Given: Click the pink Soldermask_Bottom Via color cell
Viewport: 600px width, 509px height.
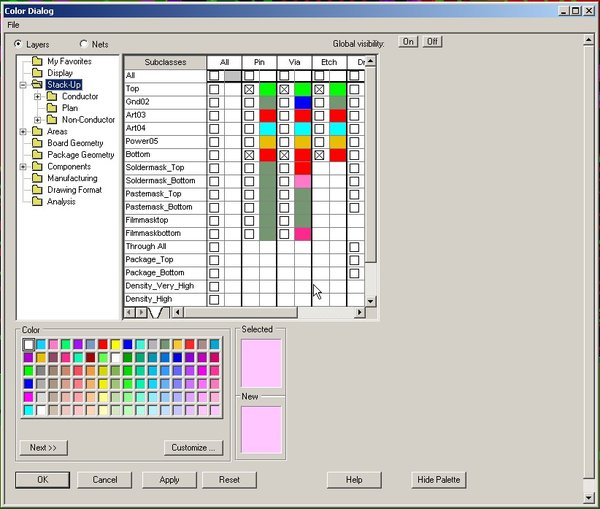Looking at the screenshot, I should coord(303,181).
